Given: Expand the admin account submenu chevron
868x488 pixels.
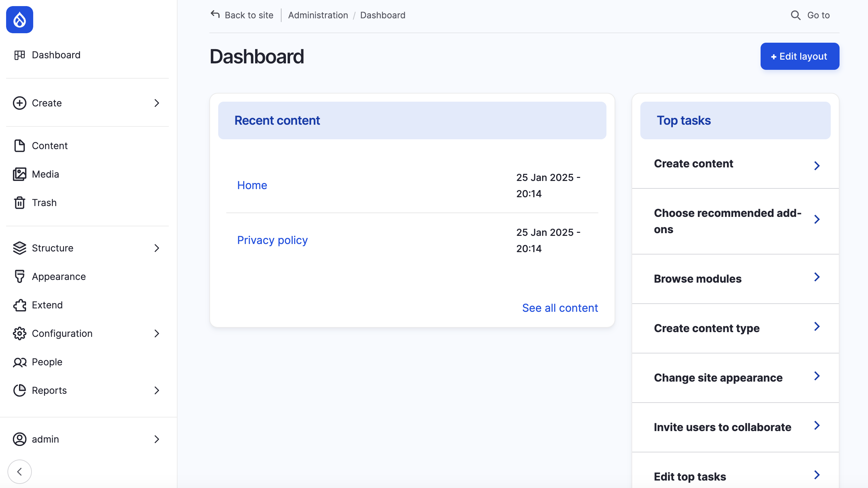Looking at the screenshot, I should 157,439.
